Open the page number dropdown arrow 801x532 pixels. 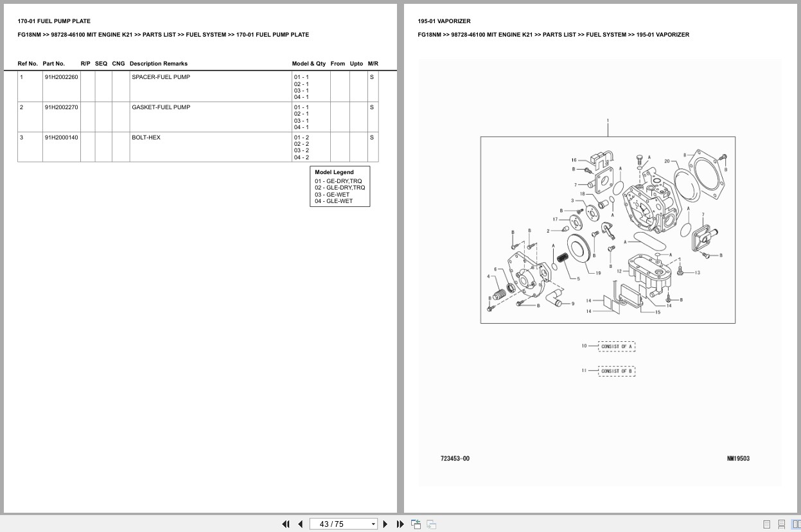pyautogui.click(x=373, y=524)
